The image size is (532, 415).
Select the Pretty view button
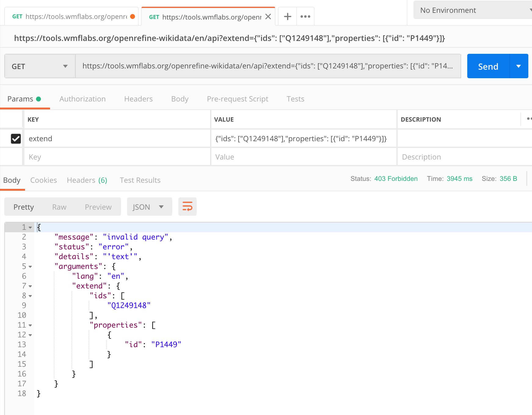pos(24,207)
